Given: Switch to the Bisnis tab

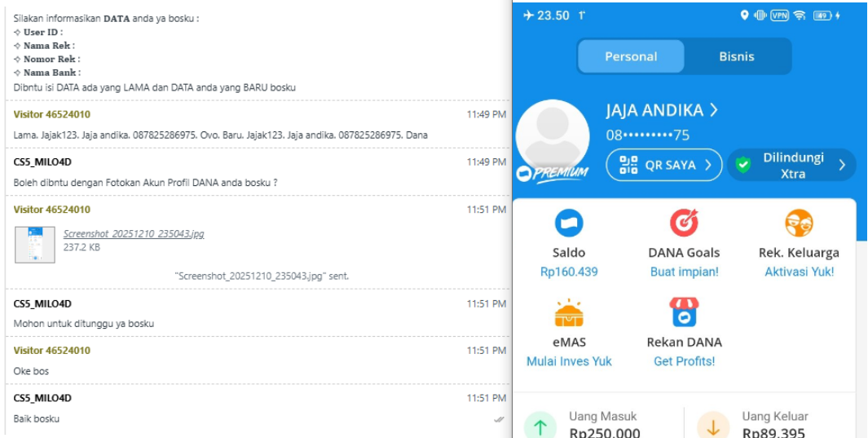Looking at the screenshot, I should (x=736, y=56).
